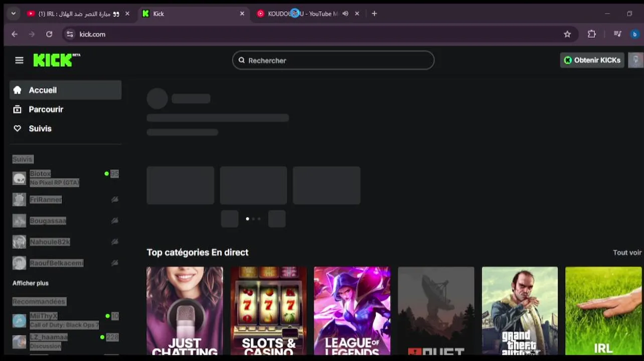Open Just Chatting category card
Image resolution: width=644 pixels, height=361 pixels.
[x=185, y=311]
